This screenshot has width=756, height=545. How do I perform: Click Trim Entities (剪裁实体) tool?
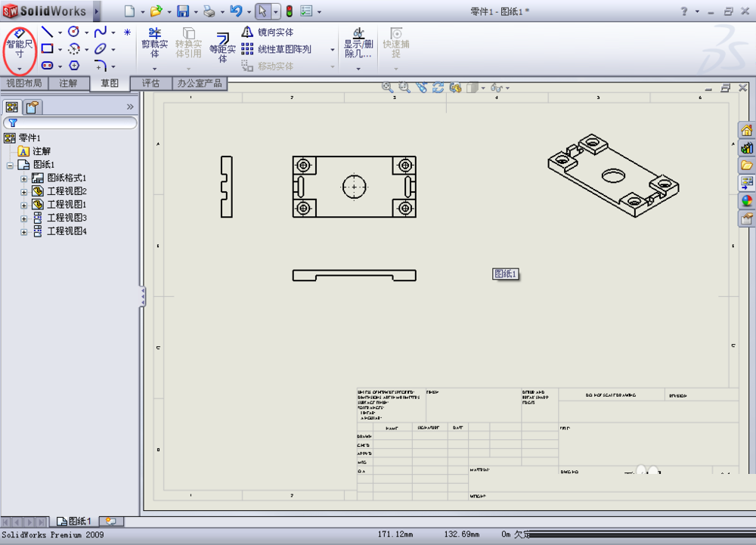click(154, 43)
